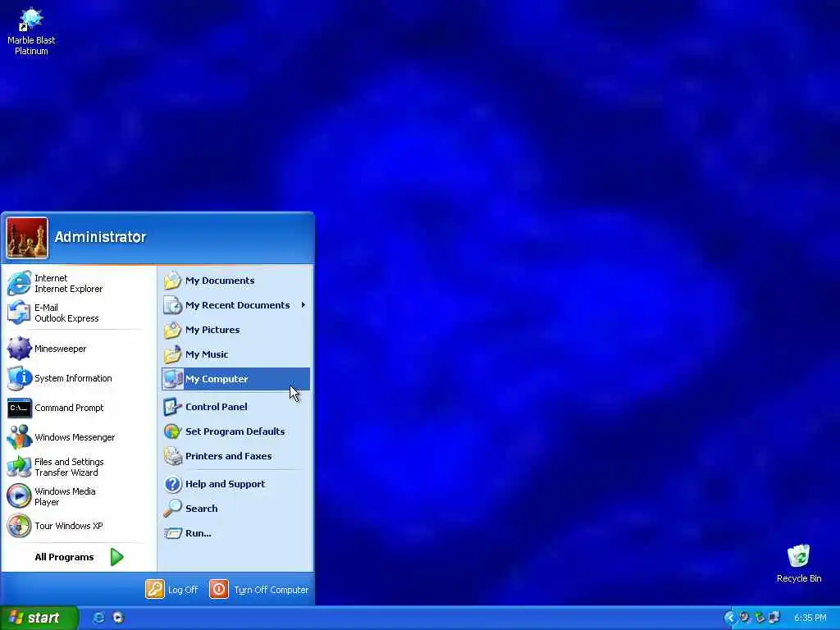Open the Recycle Bin on the desktop
Screen dimensions: 840x630
coord(798,563)
